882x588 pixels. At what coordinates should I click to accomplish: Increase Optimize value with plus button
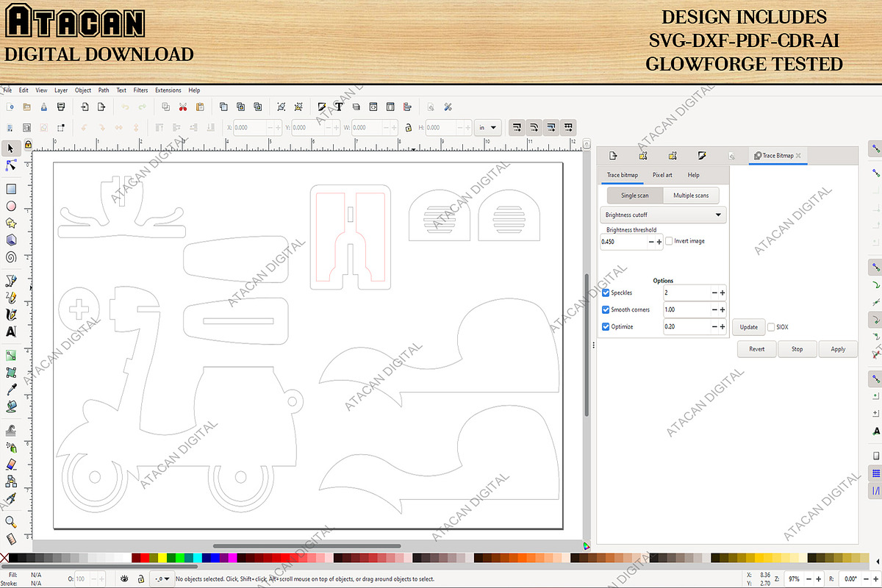723,326
